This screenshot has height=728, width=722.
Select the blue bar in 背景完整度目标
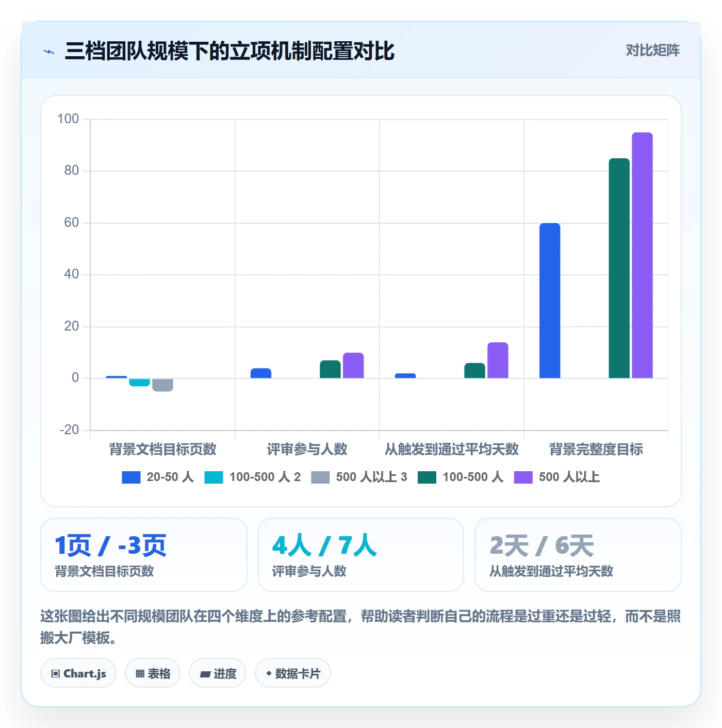pos(550,301)
